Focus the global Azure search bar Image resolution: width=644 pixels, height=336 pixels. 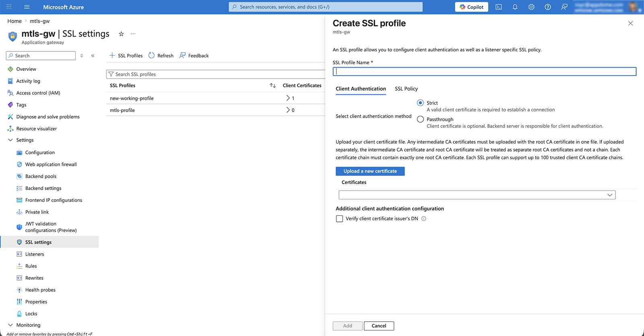pyautogui.click(x=326, y=7)
